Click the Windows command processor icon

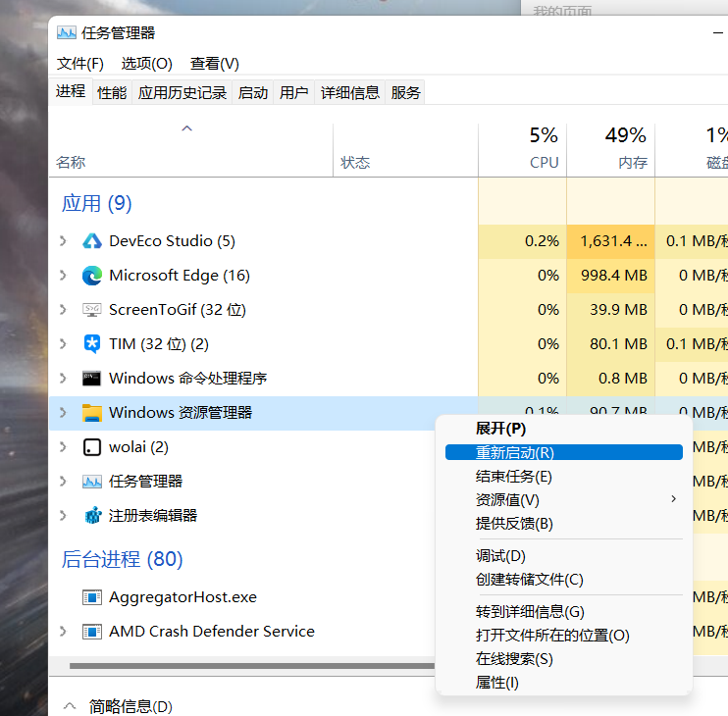pos(92,379)
